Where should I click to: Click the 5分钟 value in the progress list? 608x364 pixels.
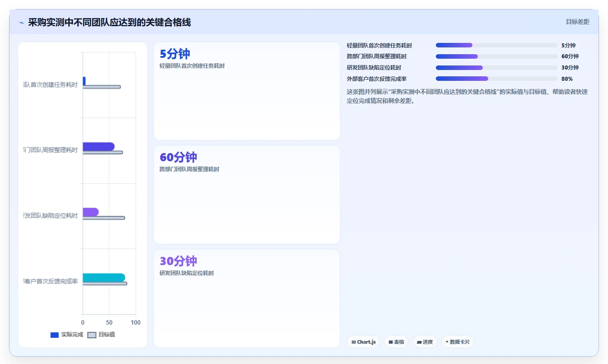pyautogui.click(x=568, y=46)
